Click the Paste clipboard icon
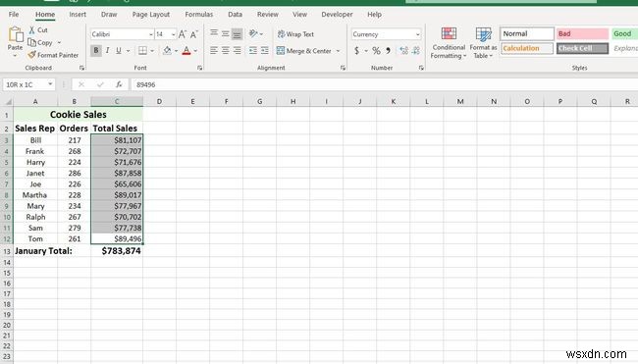This screenshot has width=638, height=364. pos(16,35)
